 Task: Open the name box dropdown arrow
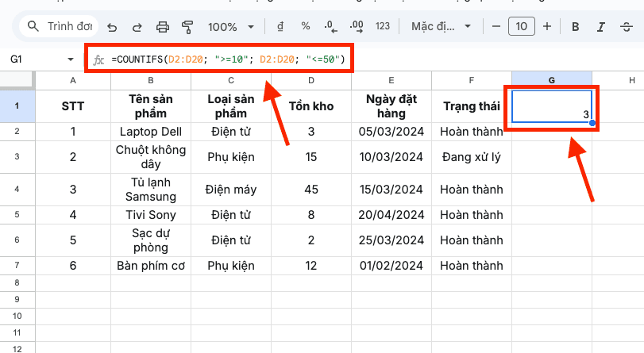click(70, 59)
